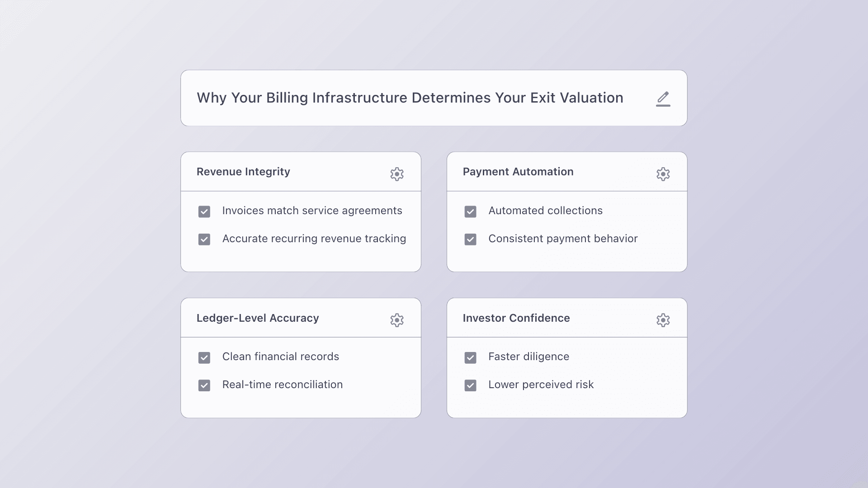868x488 pixels.
Task: Open Payment Automation gear settings
Action: (x=663, y=174)
